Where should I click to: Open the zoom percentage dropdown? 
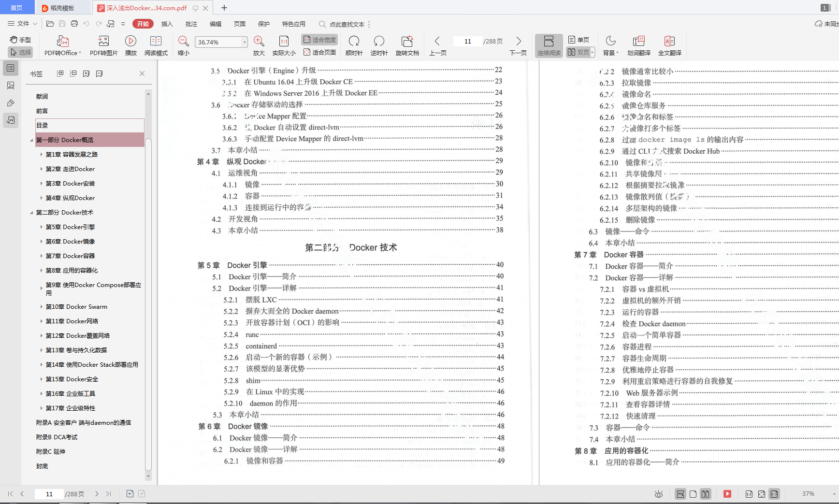point(245,42)
